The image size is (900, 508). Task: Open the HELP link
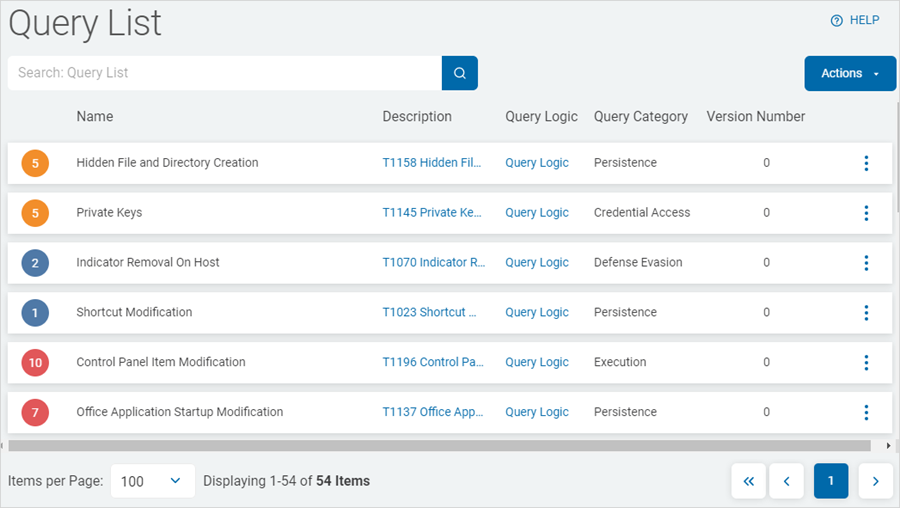[x=855, y=20]
